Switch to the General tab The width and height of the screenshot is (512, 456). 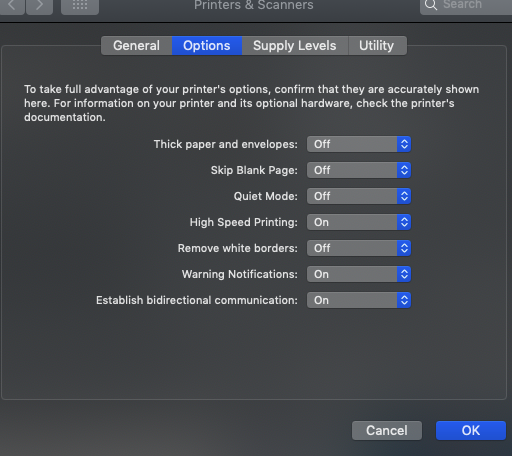tap(136, 46)
